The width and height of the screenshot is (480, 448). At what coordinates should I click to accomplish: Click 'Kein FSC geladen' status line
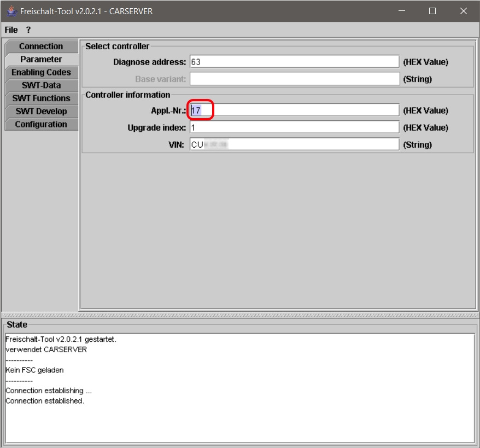(34, 370)
